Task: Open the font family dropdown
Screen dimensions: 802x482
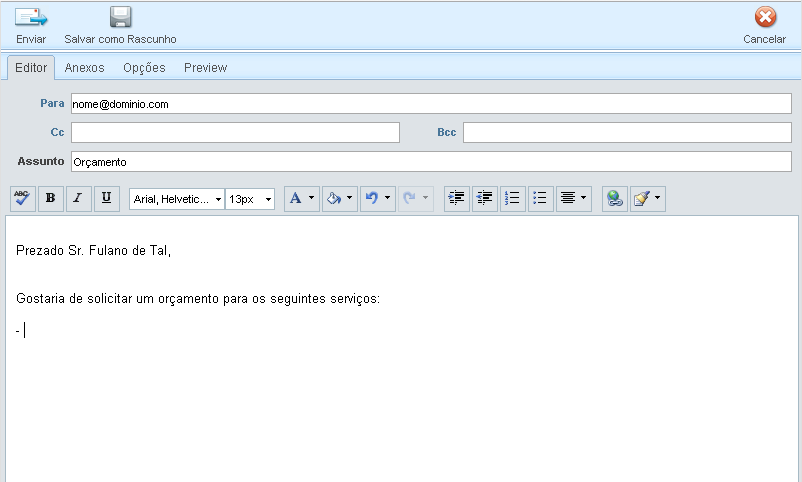Action: pos(177,199)
